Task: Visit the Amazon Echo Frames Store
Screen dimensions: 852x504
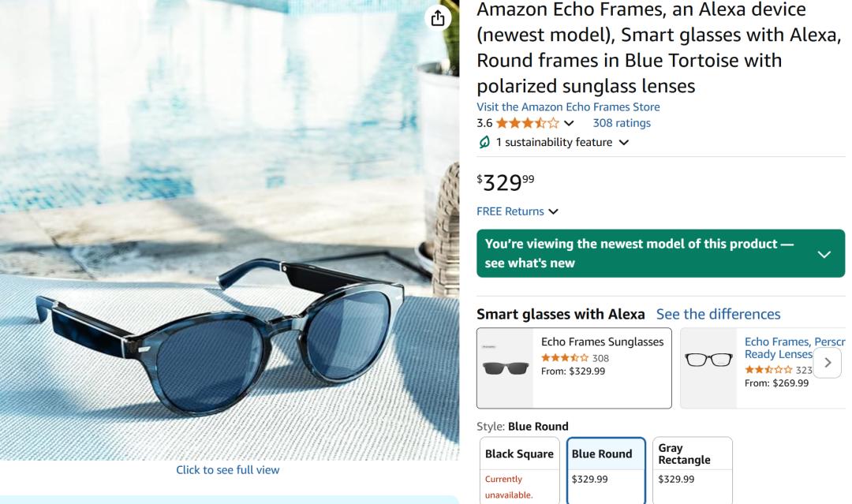Action: [x=568, y=106]
